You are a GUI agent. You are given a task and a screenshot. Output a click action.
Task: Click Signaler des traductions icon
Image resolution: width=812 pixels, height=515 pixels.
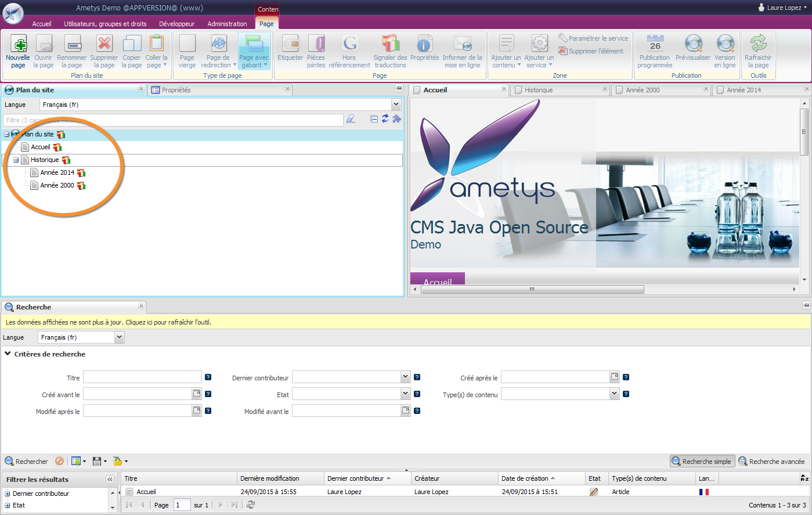coord(390,52)
